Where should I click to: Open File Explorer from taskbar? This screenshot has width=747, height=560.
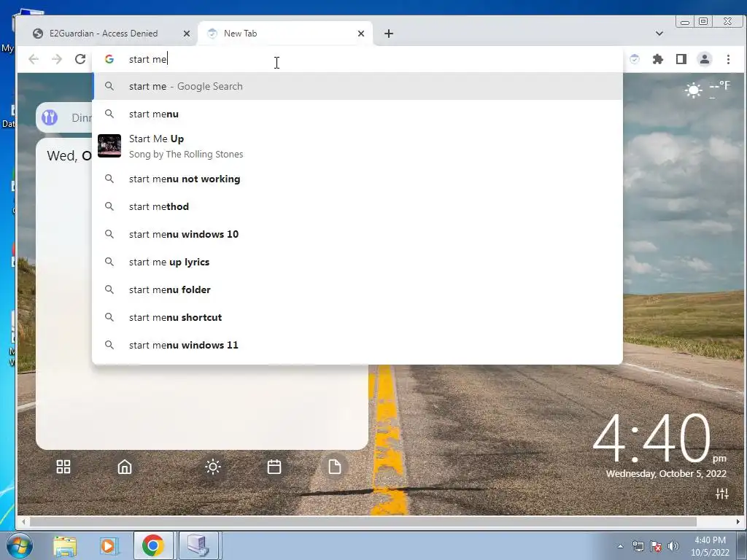[x=65, y=545]
